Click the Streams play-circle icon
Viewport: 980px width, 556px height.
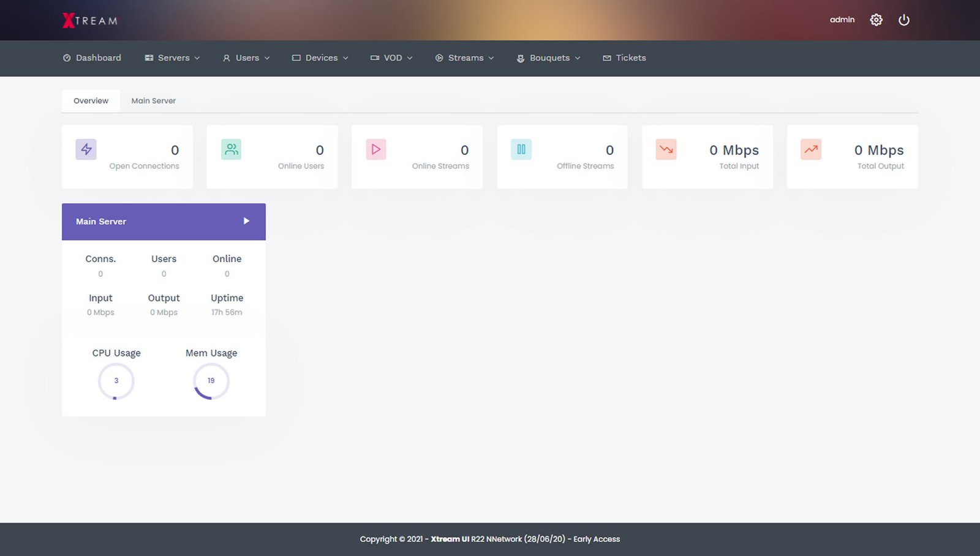(439, 58)
